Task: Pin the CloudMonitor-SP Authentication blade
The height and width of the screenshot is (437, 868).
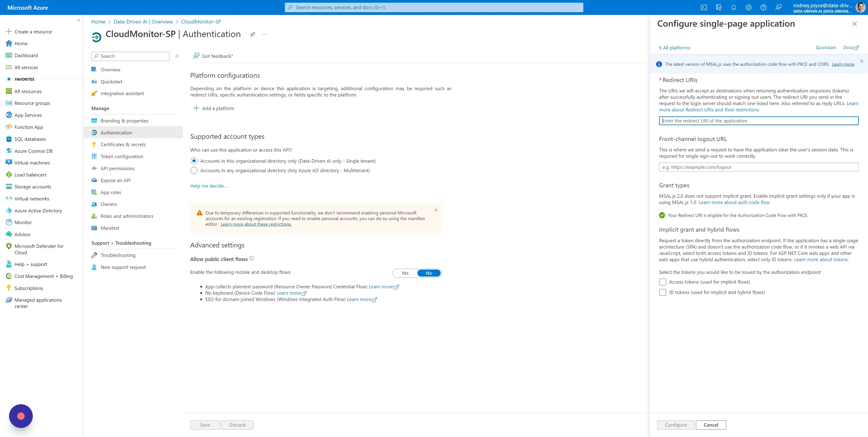Action: 252,34
